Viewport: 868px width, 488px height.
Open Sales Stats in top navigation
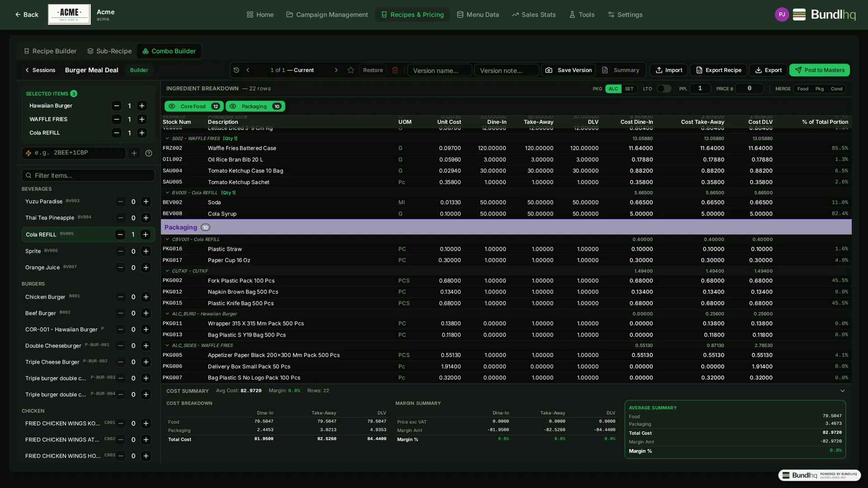(533, 14)
